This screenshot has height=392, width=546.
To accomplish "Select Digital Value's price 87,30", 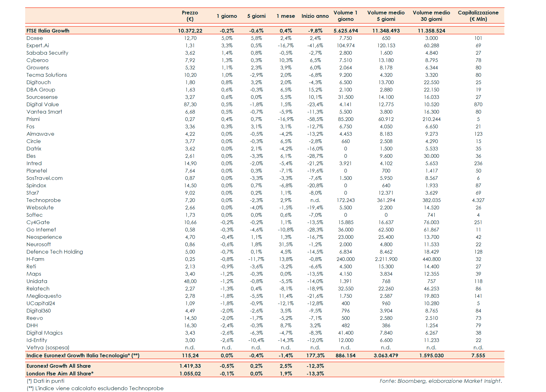I will [190, 104].
